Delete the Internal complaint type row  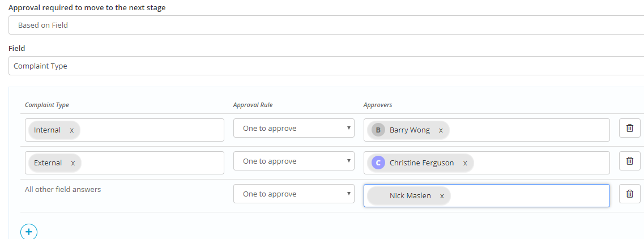(x=629, y=128)
